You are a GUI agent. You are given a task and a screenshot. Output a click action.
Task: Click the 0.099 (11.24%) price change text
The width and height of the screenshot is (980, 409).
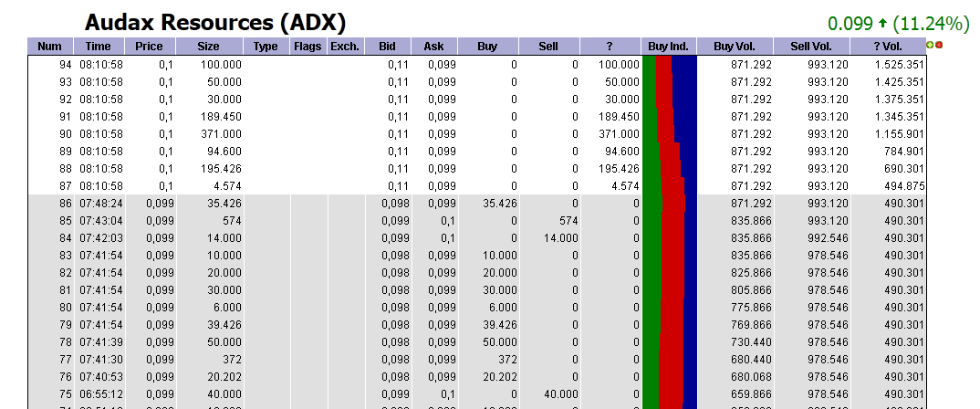(898, 24)
